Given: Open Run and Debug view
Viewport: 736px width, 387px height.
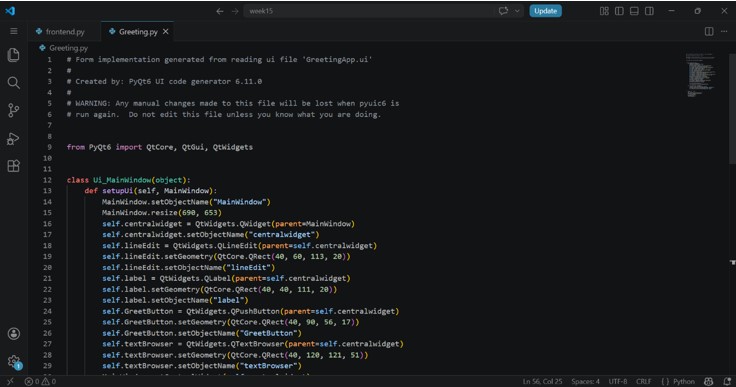Looking at the screenshot, I should [x=14, y=138].
